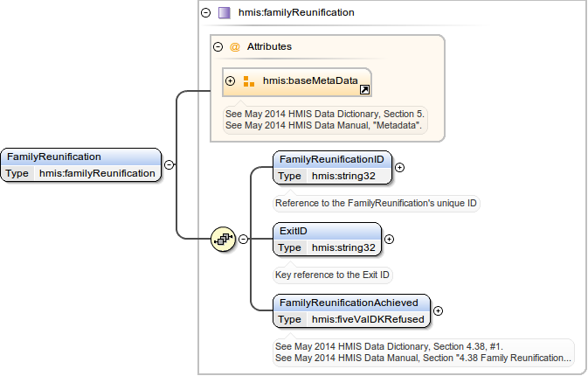Click the root's hmis:familyReunification type value
The image size is (588, 376).
pos(97,173)
